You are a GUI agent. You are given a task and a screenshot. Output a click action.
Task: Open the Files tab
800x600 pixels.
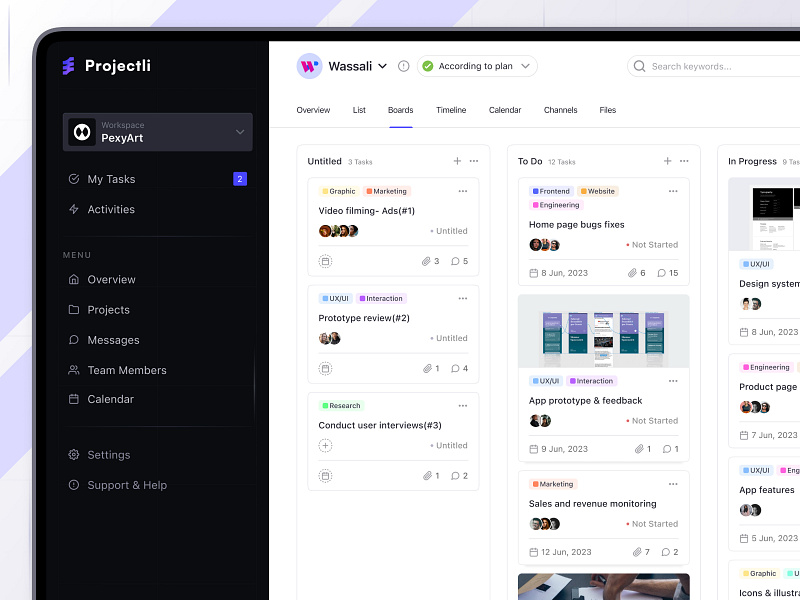pos(607,110)
